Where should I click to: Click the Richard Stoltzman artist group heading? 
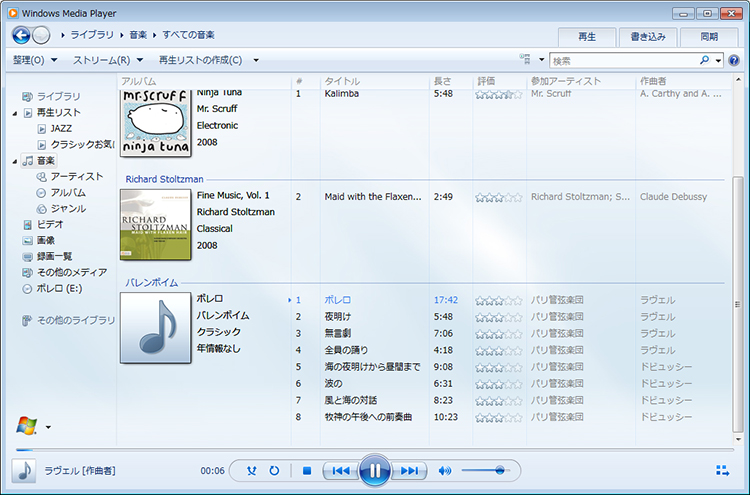pos(164,179)
